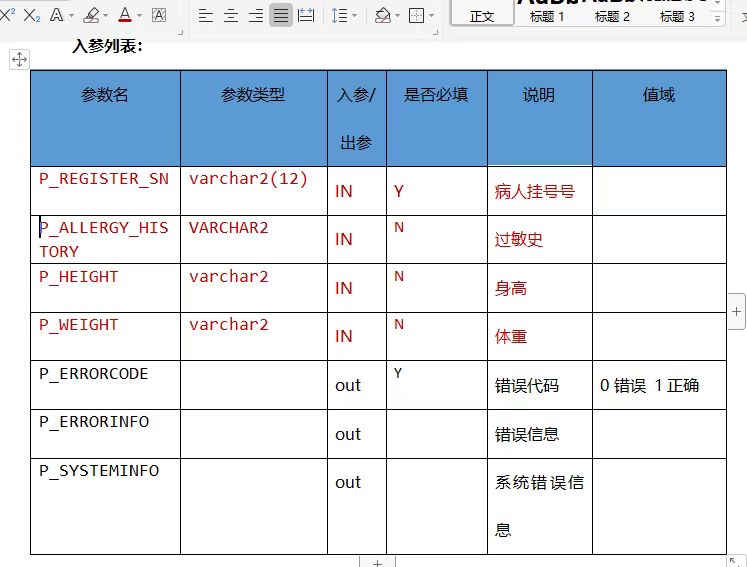Click the 病人挂号号 description cell

pos(540,191)
